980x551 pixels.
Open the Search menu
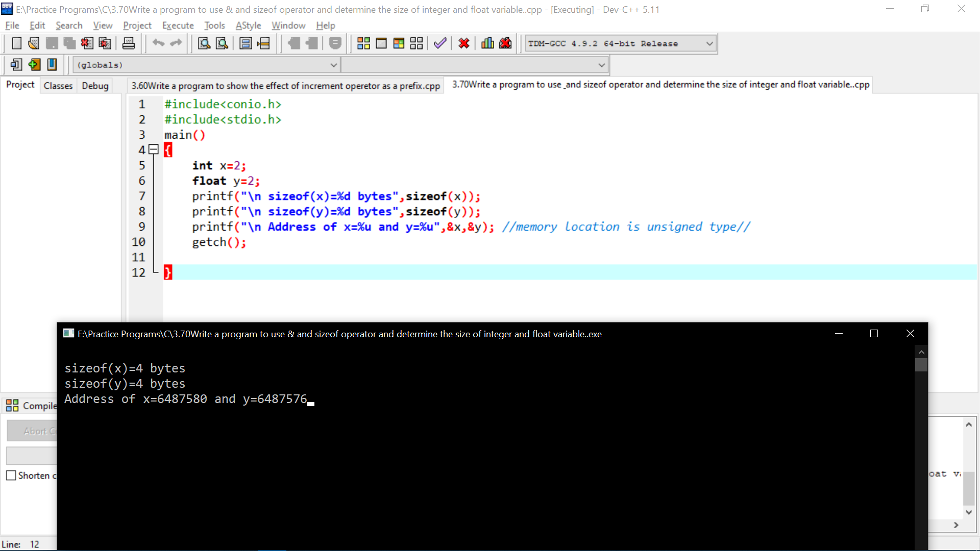tap(69, 25)
